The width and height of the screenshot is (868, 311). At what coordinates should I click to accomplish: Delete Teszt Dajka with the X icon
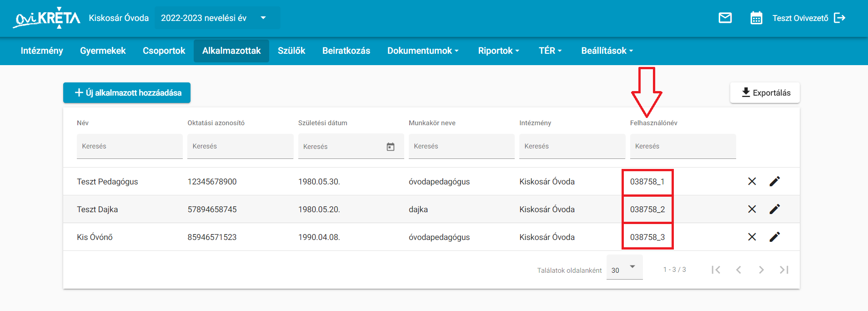(x=752, y=209)
